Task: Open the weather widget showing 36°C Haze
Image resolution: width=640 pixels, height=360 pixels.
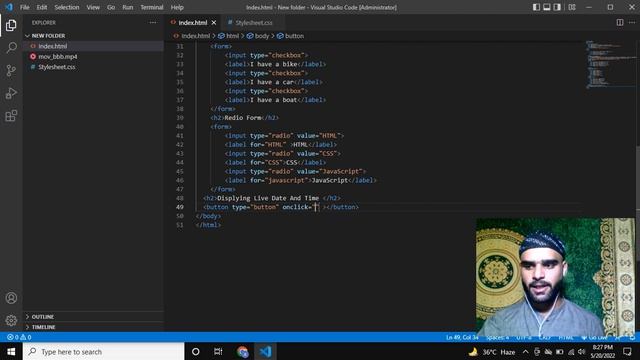Action: (x=491, y=352)
